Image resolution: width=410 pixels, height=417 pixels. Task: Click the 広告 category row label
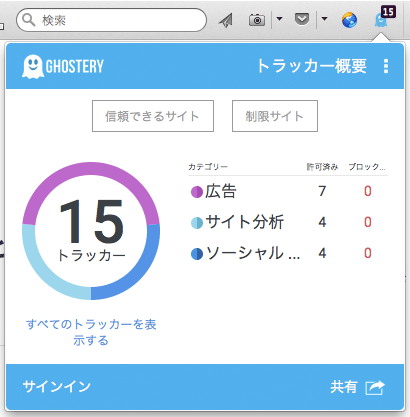pyautogui.click(x=220, y=191)
